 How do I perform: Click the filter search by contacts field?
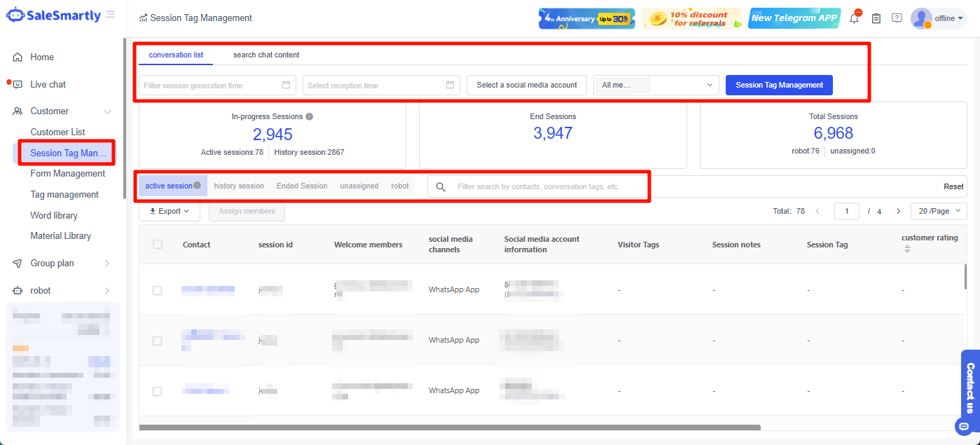pos(538,187)
